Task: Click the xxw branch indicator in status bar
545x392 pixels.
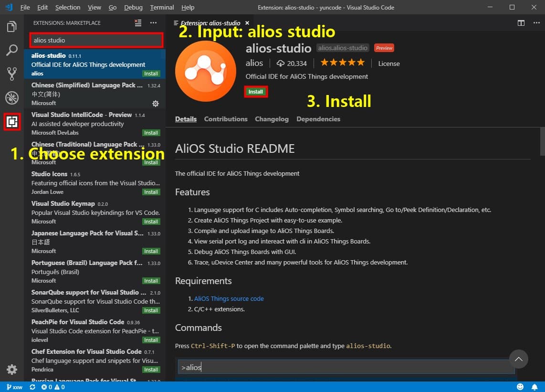Action: coord(15,387)
